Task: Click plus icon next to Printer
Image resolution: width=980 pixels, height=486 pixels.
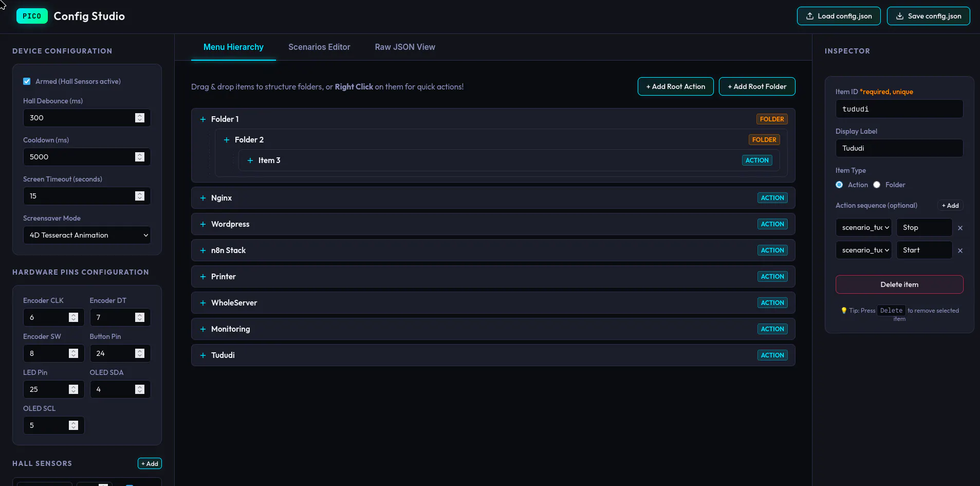Action: click(x=203, y=277)
